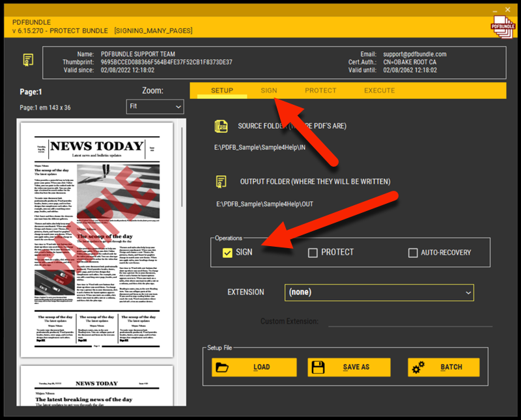Open the PROTECT tab
The image size is (521, 420).
coord(320,91)
